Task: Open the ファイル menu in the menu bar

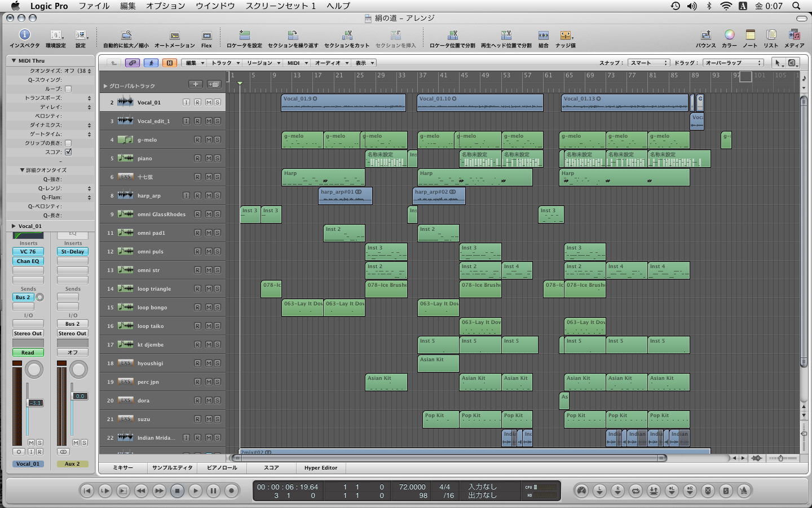Action: tap(94, 6)
